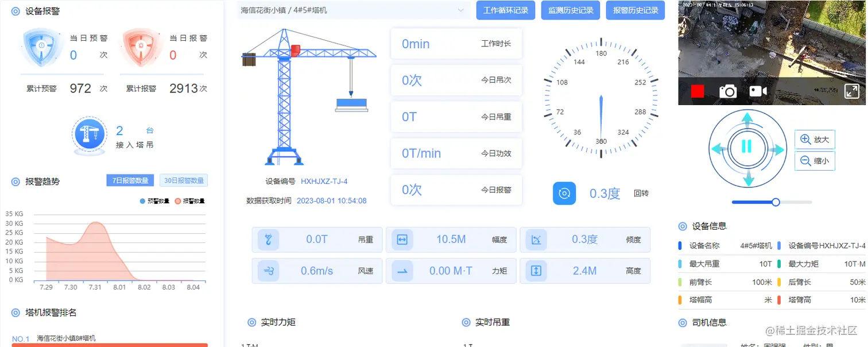Screen dimensions: 868x347
Task: Click the 0.6m/s wind speed value
Action: [x=317, y=271]
